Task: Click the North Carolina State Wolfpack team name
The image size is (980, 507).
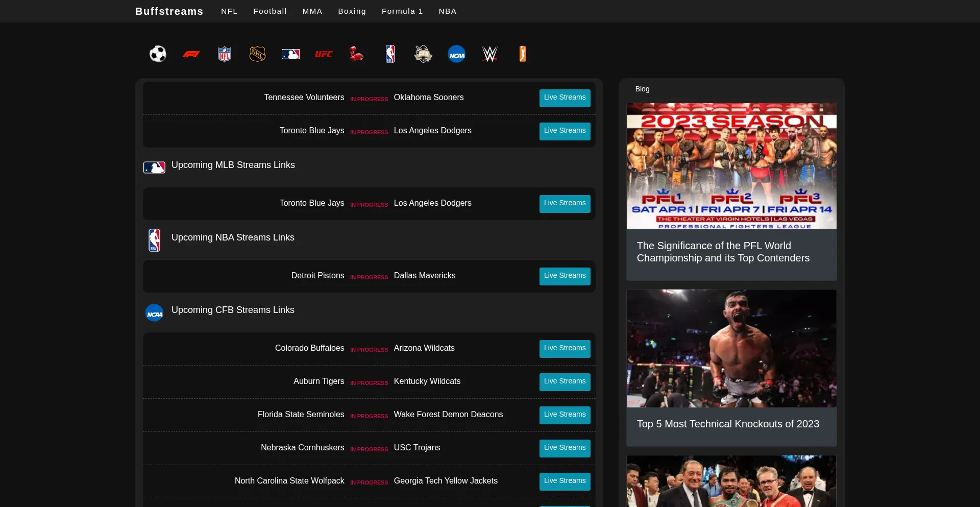Action: pos(289,481)
